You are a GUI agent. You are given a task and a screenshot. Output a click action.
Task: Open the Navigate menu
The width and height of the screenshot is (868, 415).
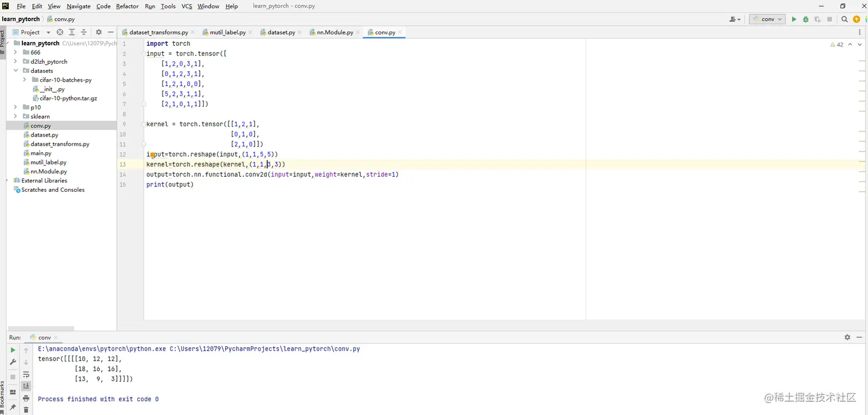[x=79, y=6]
